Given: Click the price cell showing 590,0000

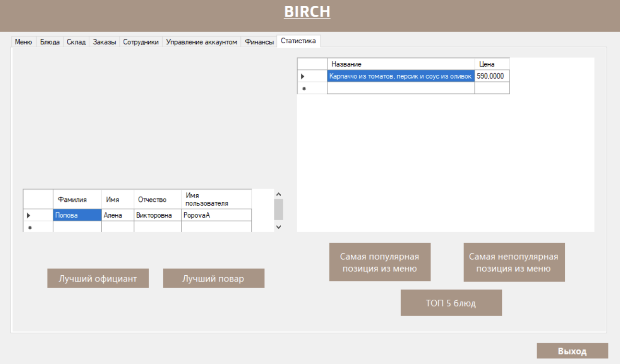Looking at the screenshot, I should [491, 75].
